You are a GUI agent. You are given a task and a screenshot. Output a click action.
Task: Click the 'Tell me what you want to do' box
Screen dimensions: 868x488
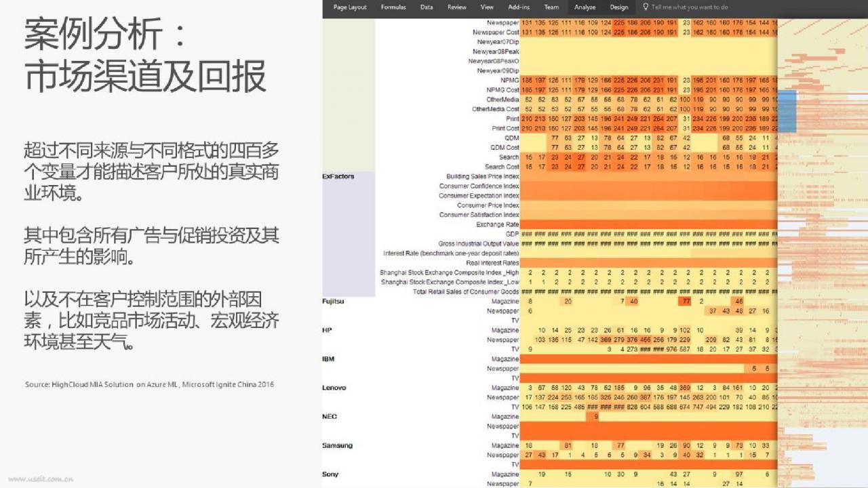click(x=690, y=7)
